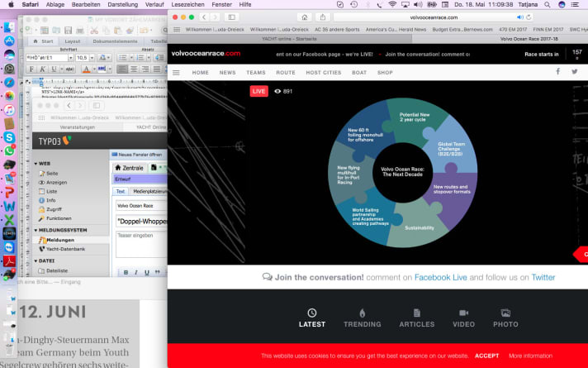Click the viewer count eye icon
This screenshot has height=368, width=588.
pos(277,91)
